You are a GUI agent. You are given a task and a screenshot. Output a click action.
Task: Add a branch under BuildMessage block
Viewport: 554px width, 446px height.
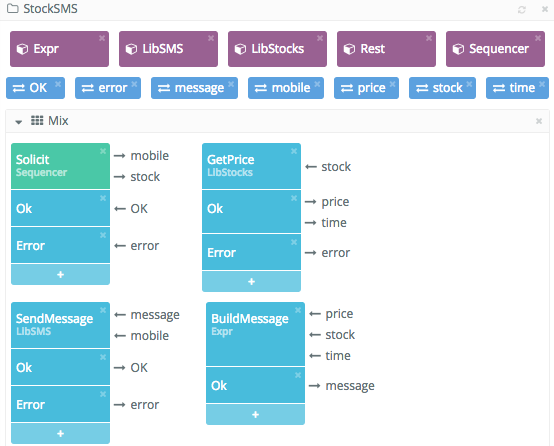(255, 415)
